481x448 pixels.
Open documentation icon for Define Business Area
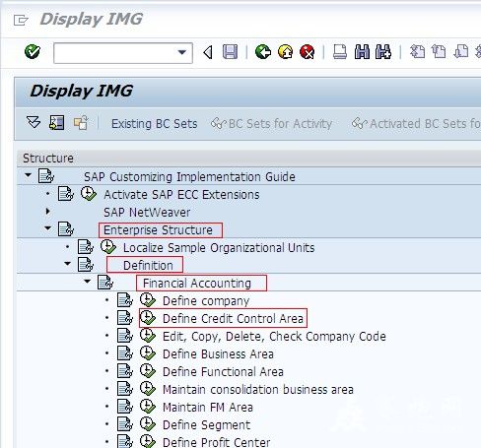[x=125, y=353]
